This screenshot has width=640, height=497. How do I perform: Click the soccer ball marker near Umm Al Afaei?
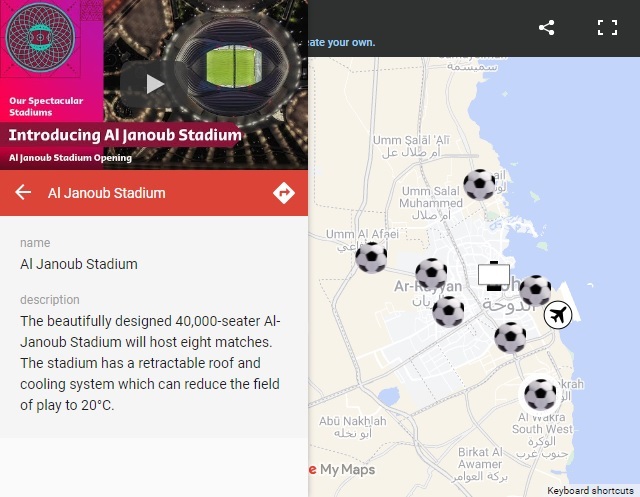click(371, 258)
